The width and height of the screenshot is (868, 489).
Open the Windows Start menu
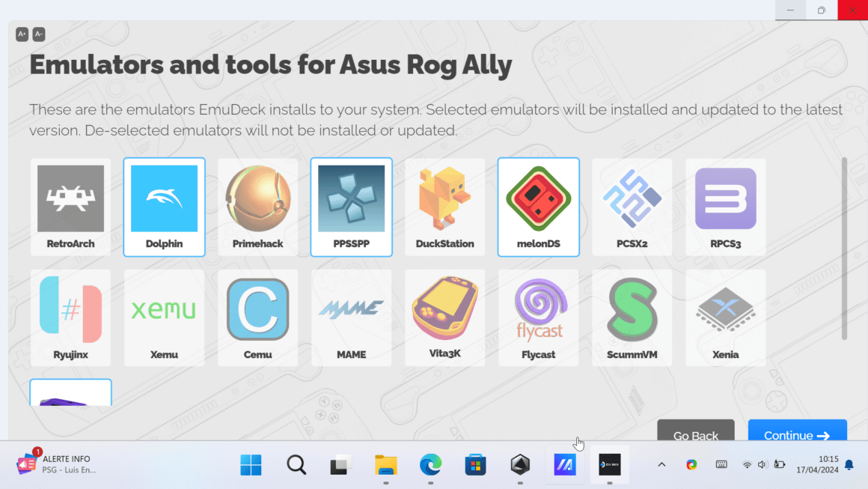[251, 464]
